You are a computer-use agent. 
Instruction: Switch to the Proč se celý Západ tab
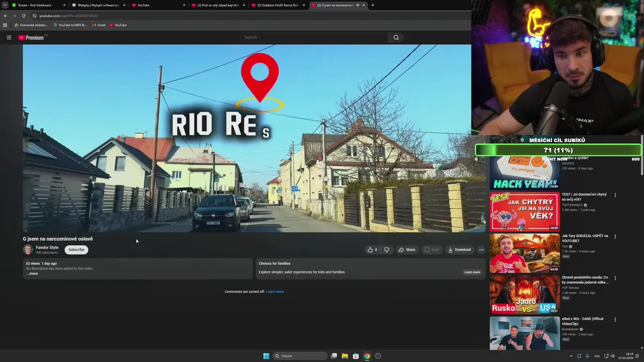coord(218,5)
